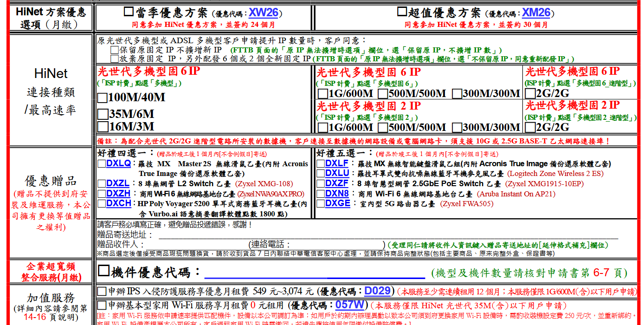Tick the 超值優惠方案 checkbox
Screen dimensions: 644x325
click(x=402, y=12)
